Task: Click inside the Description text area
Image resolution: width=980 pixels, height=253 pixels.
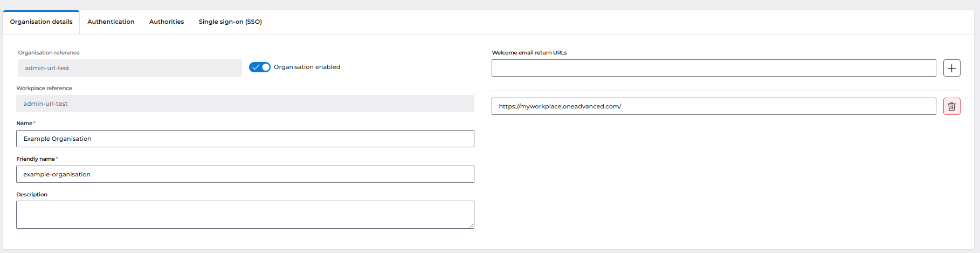Action: point(245,215)
